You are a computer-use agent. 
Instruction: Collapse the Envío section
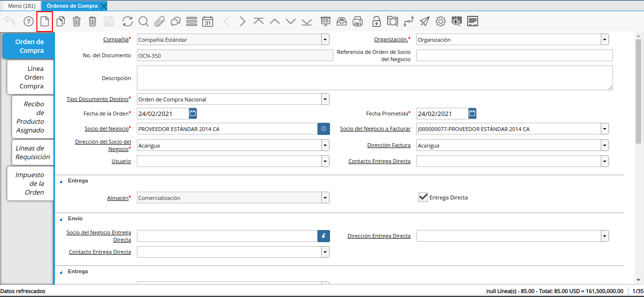[x=61, y=219]
